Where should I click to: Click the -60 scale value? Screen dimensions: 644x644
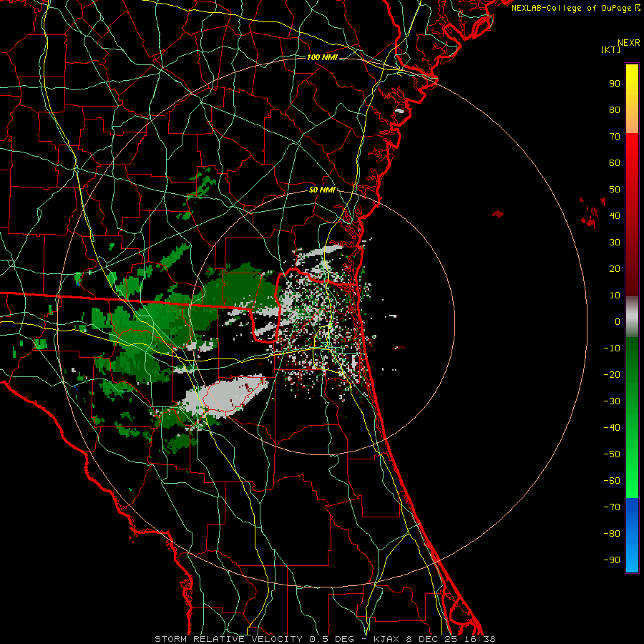[x=612, y=481]
